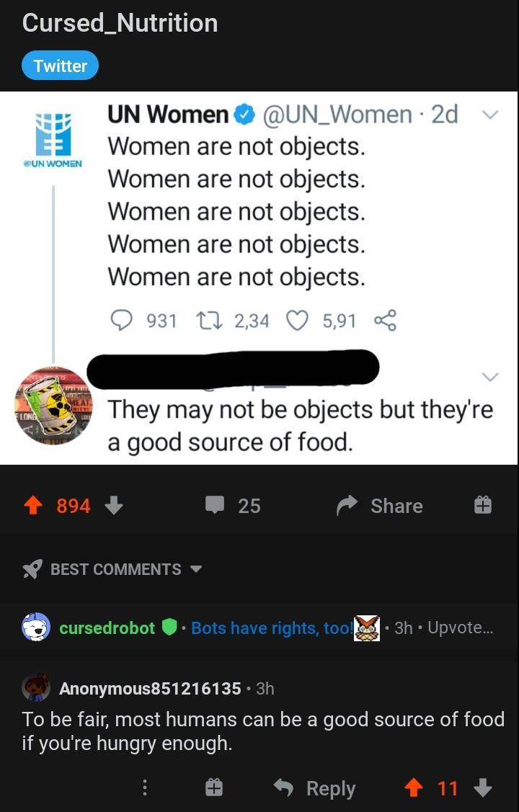Give an award to the post
This screenshot has width=519, height=812.
482,506
